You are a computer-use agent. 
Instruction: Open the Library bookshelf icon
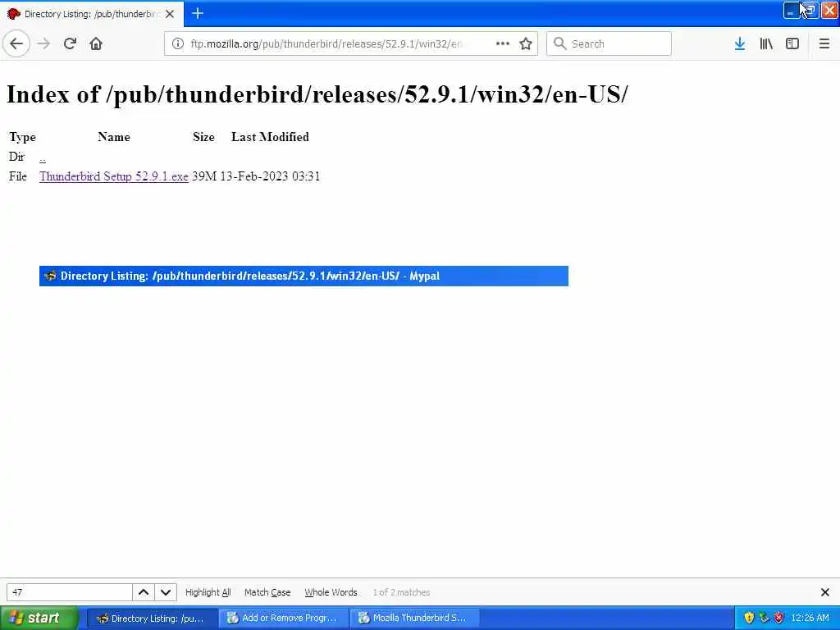tap(766, 43)
